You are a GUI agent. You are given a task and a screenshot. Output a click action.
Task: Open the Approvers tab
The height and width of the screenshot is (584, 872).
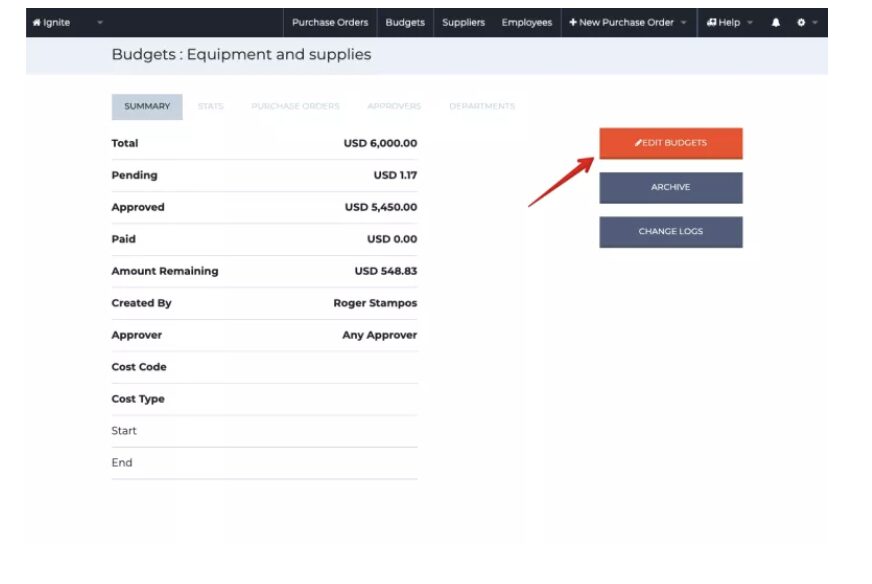(x=394, y=106)
